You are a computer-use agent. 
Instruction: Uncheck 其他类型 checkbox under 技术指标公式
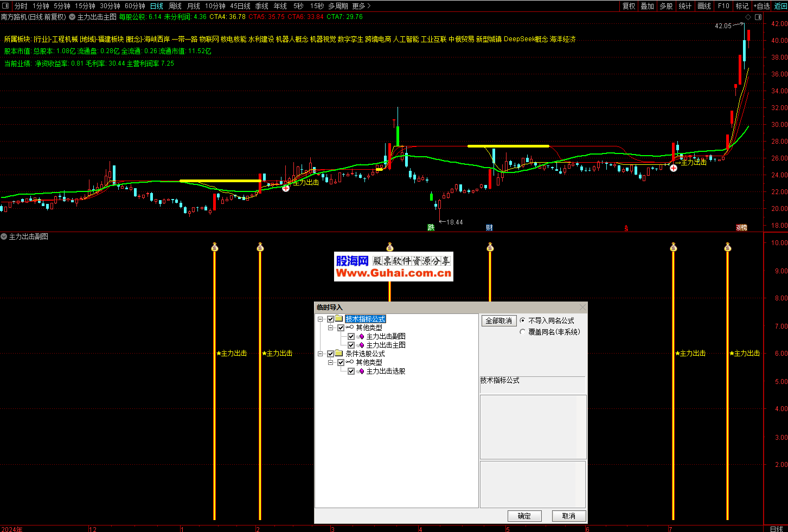click(341, 328)
